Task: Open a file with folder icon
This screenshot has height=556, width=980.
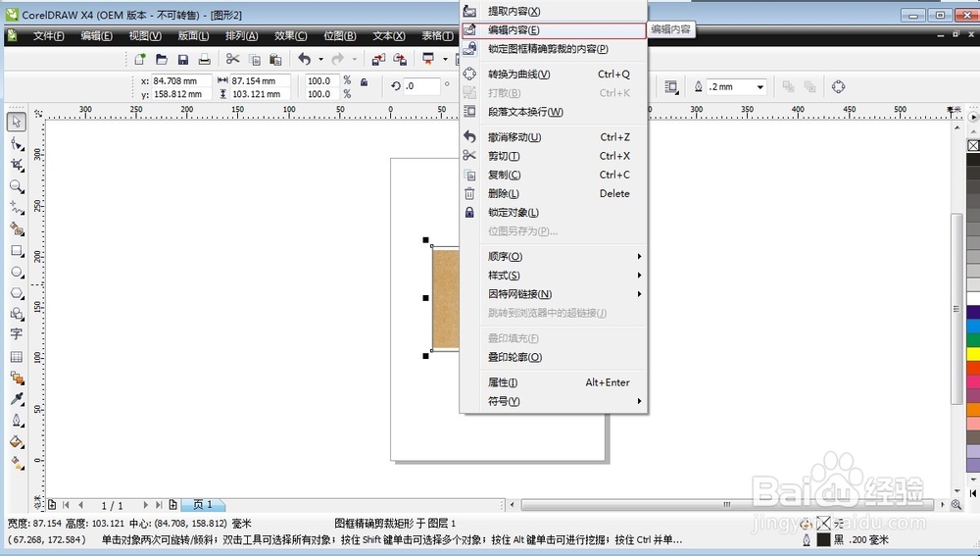Action: (x=162, y=60)
